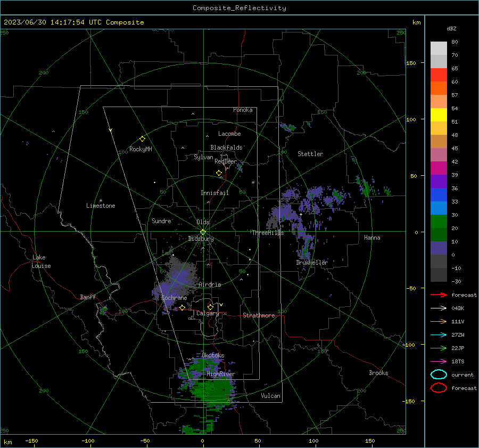Select the red 65-60 dBZ color swatch
The width and height of the screenshot is (479, 448).
click(x=439, y=75)
